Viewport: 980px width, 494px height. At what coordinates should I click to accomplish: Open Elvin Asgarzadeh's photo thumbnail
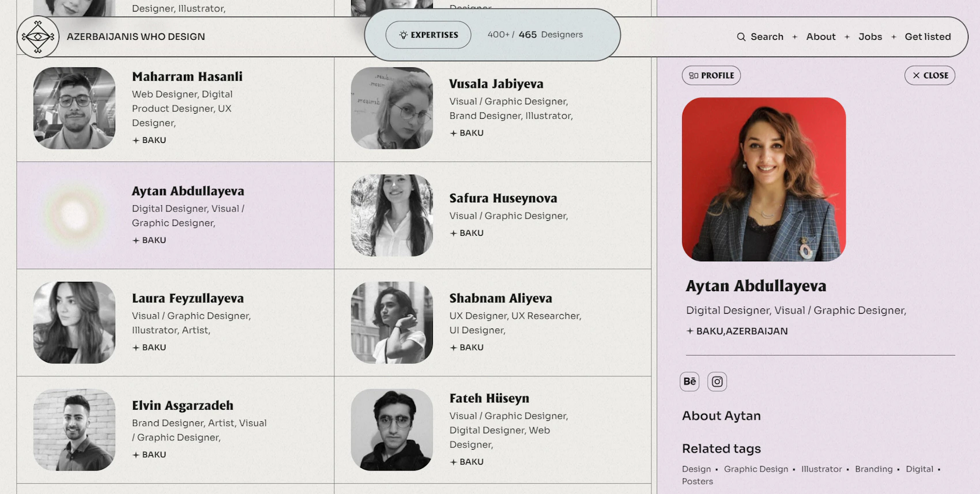coord(74,430)
